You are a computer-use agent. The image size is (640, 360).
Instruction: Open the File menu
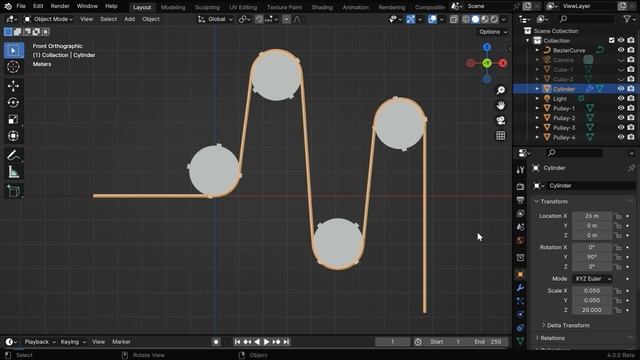(21, 6)
